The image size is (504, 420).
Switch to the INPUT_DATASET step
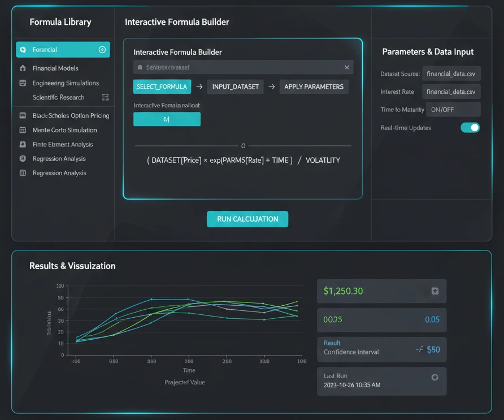pyautogui.click(x=235, y=86)
